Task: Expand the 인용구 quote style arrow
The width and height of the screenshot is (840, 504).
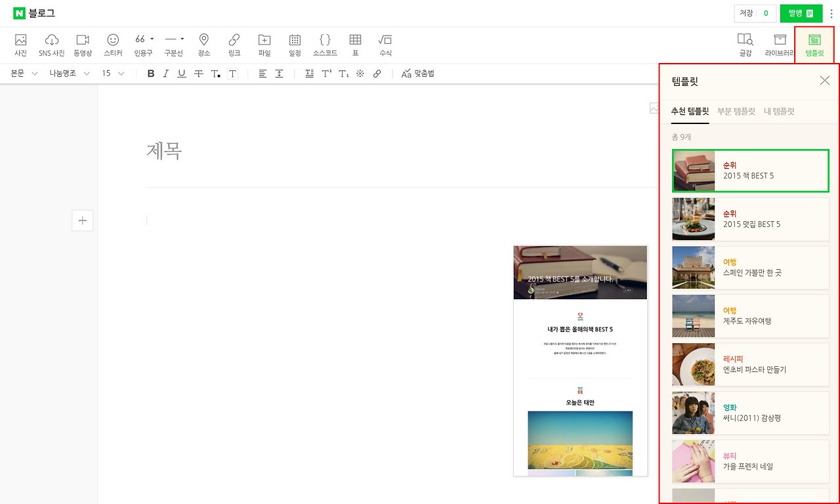Action: coord(152,39)
